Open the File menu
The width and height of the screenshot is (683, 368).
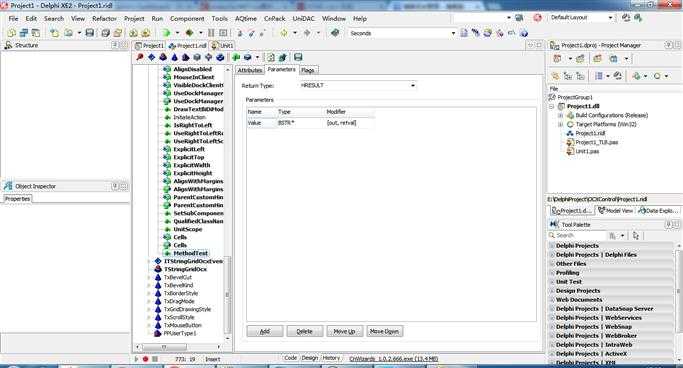point(14,19)
